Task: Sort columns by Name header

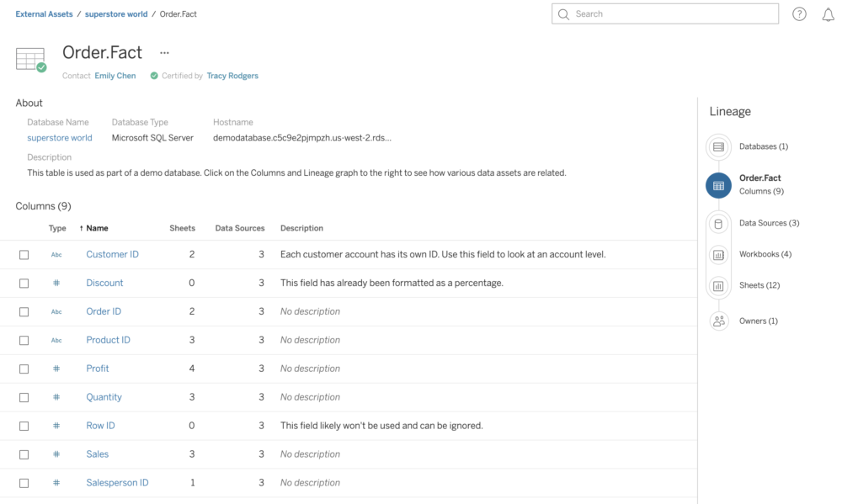Action: (97, 228)
